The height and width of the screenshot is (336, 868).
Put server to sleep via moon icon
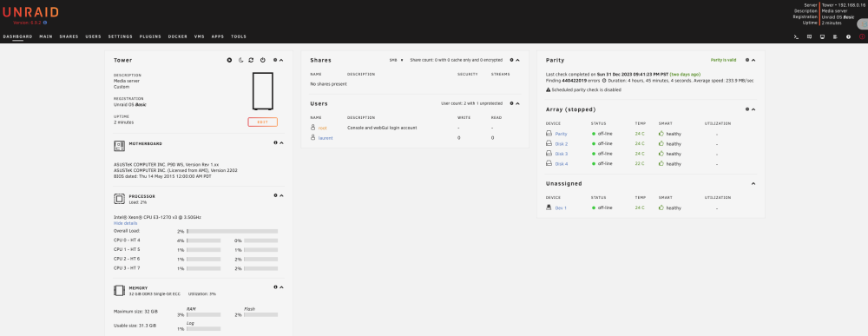pos(240,60)
